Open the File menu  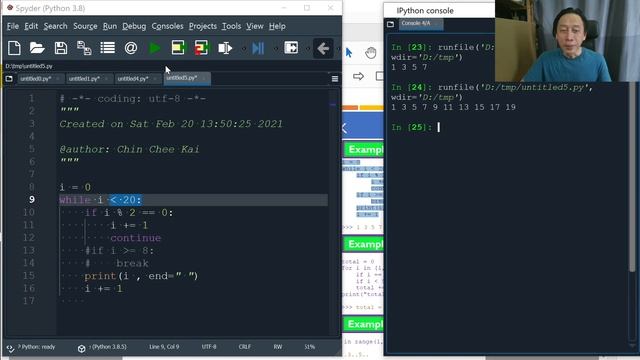click(x=13, y=26)
